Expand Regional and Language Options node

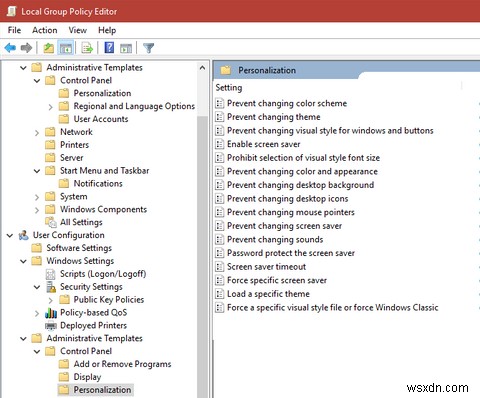point(50,107)
